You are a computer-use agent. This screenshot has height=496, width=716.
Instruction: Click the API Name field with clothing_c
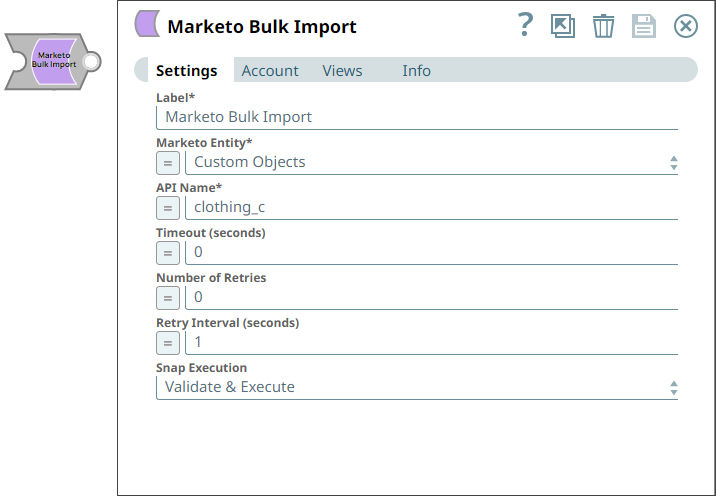click(432, 207)
